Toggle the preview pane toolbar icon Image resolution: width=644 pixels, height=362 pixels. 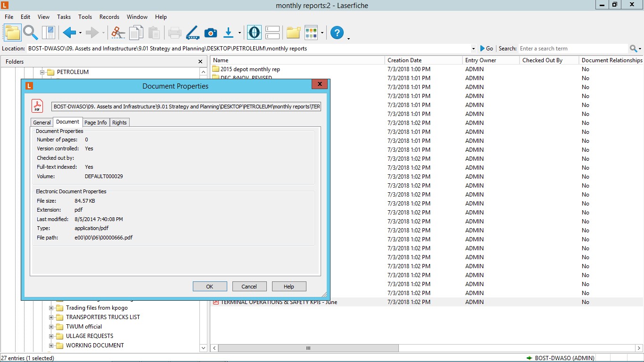(x=49, y=33)
